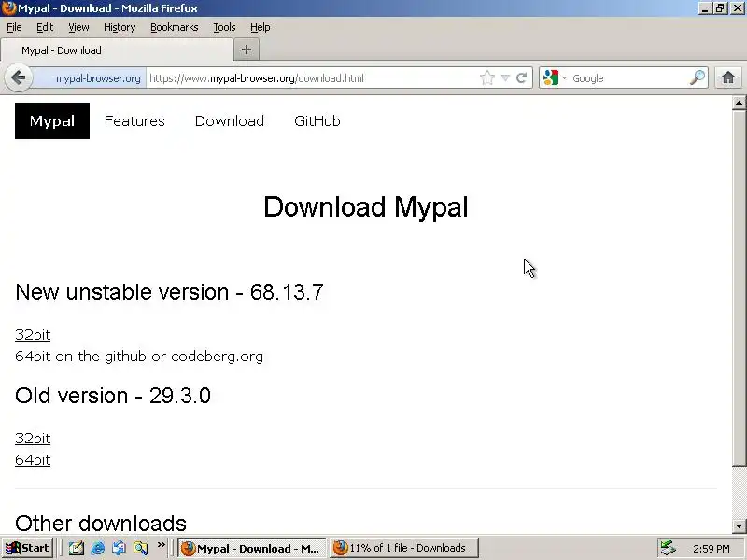Launch Outlook Express quick launch icon
The width and height of the screenshot is (747, 560).
120,549
